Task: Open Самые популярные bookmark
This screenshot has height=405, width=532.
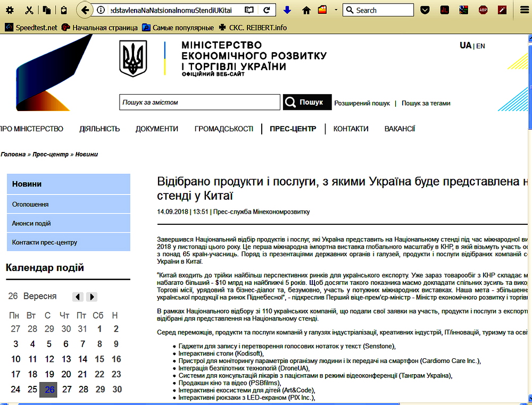Action: point(178,28)
